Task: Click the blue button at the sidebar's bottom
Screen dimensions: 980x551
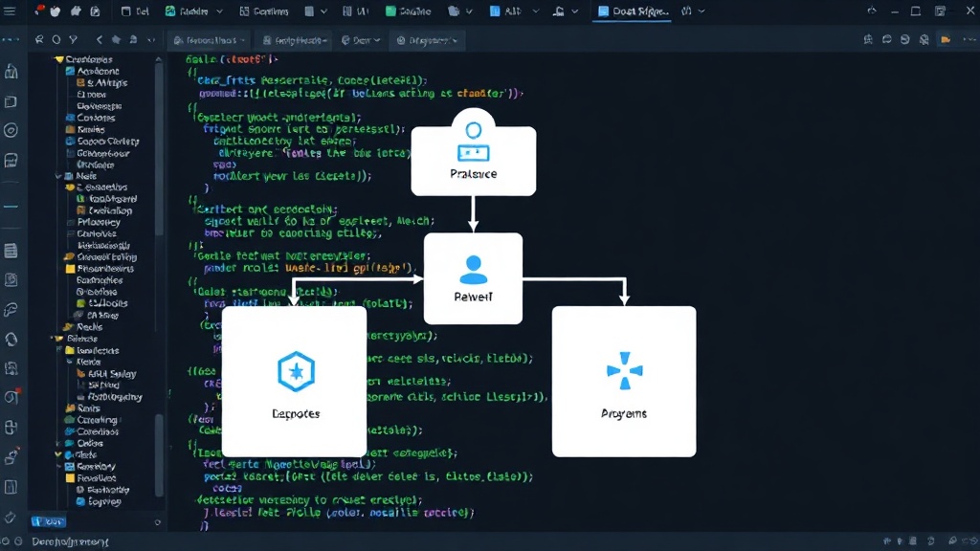Action: [48, 521]
